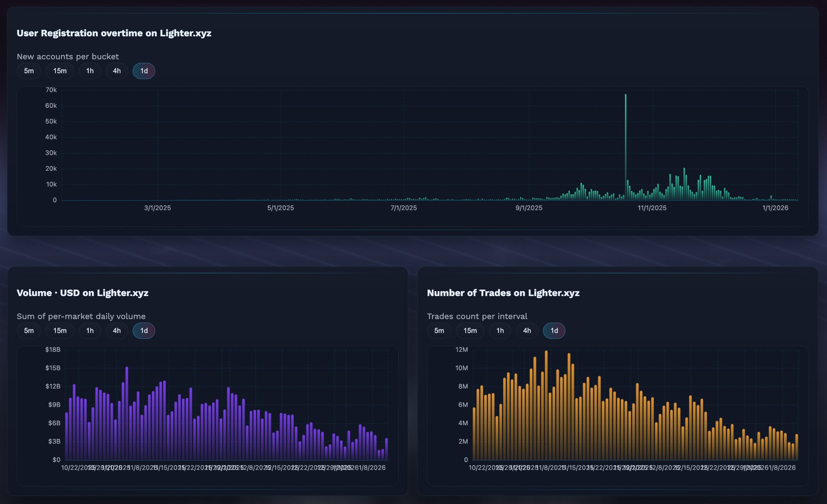Select the 4h interval for User Registration chart
This screenshot has height=504, width=827.
click(117, 71)
